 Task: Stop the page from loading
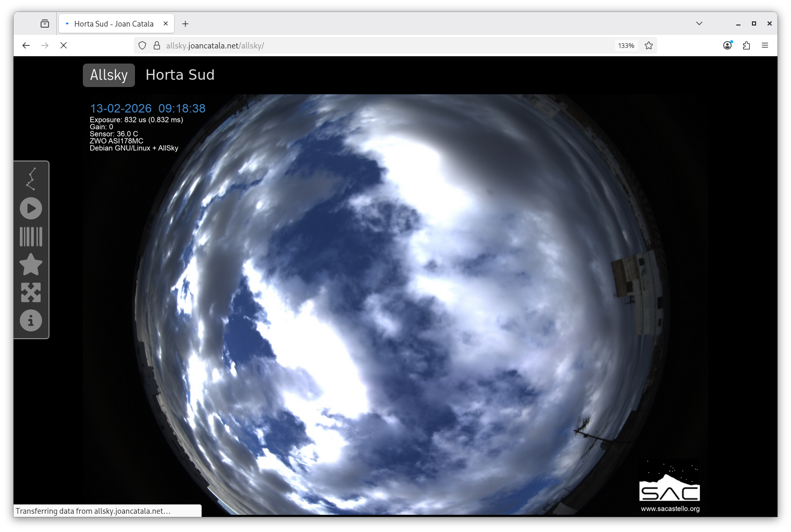tap(64, 46)
